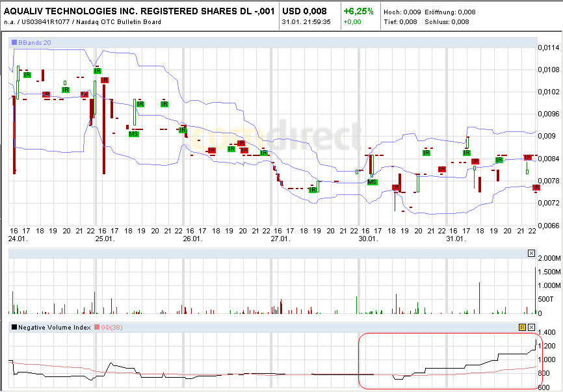Open the green MS marker on 25.01.
This screenshot has height=392, width=563.
coord(133,134)
